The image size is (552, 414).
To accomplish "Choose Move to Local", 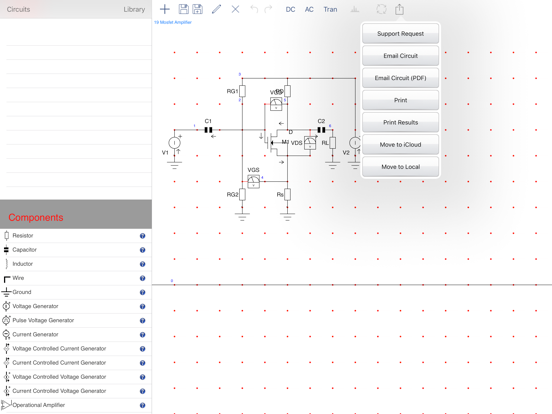I will click(401, 167).
